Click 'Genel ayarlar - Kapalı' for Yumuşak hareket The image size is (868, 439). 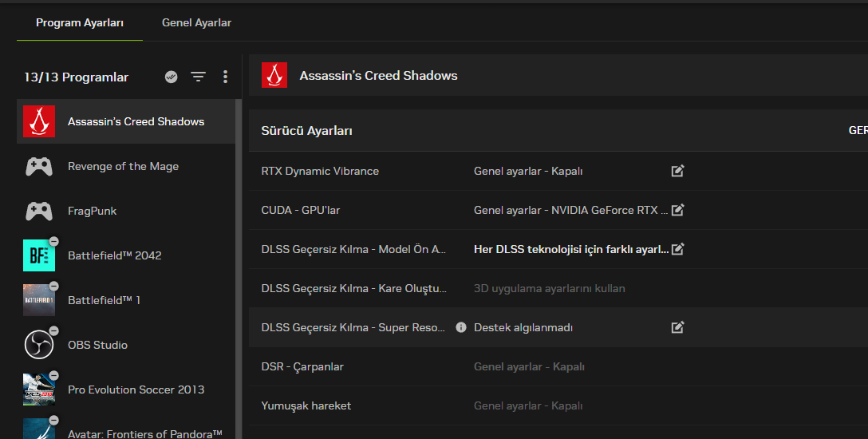coord(528,405)
